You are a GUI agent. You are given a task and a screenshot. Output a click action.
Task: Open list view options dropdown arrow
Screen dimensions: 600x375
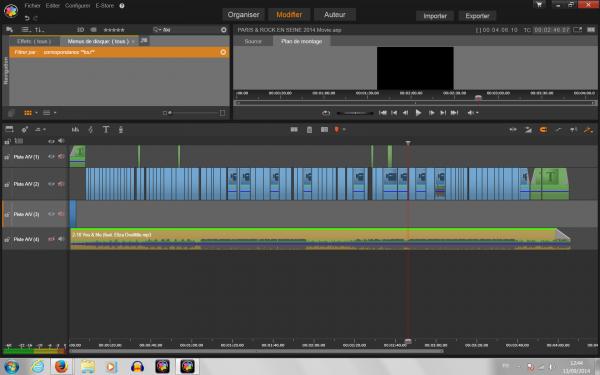point(55,113)
